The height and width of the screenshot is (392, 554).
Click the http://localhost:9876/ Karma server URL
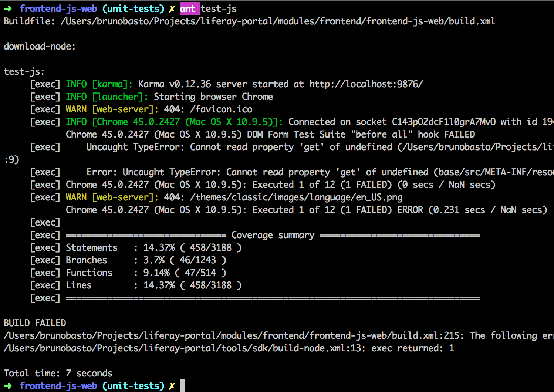pyautogui.click(x=366, y=84)
